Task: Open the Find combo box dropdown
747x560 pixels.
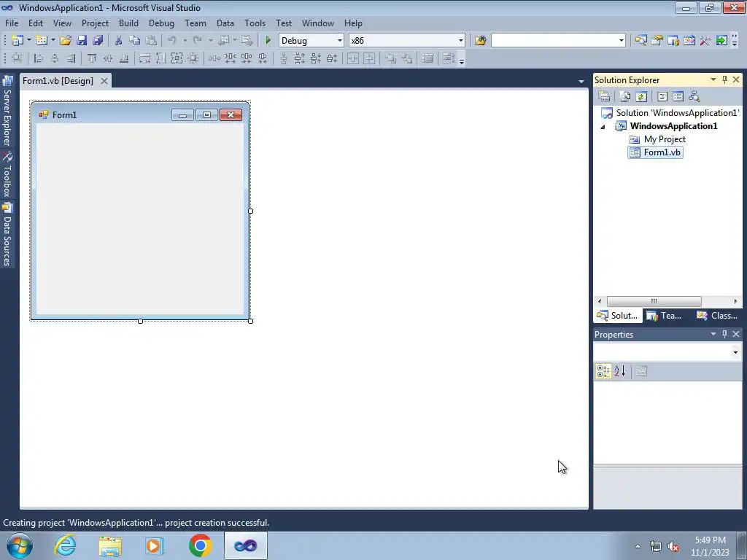Action: (622, 41)
